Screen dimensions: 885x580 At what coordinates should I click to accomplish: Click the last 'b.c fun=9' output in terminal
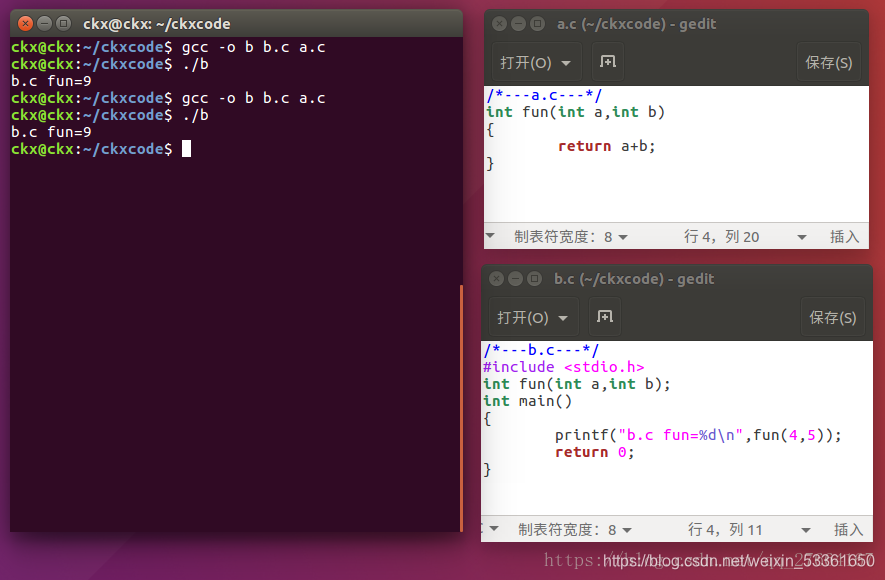click(51, 132)
